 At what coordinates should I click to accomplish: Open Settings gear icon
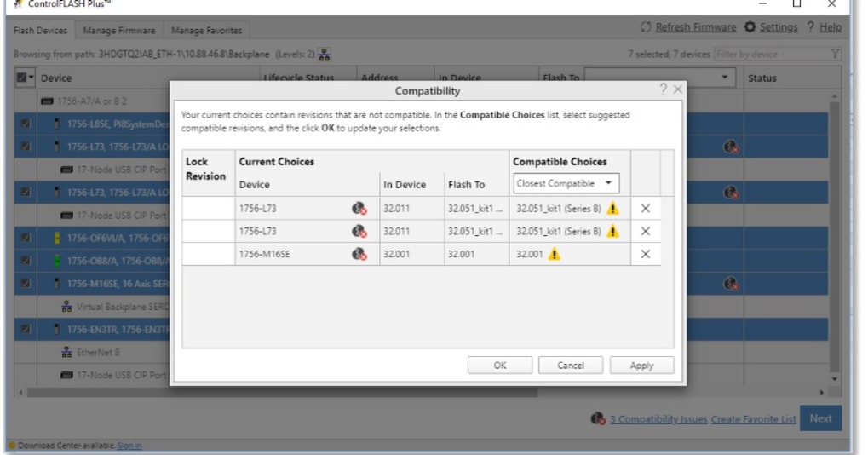click(x=750, y=27)
